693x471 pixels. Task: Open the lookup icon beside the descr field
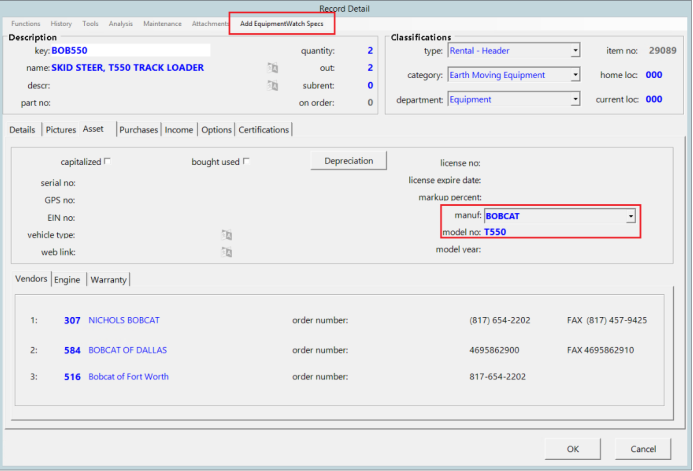[x=273, y=85]
